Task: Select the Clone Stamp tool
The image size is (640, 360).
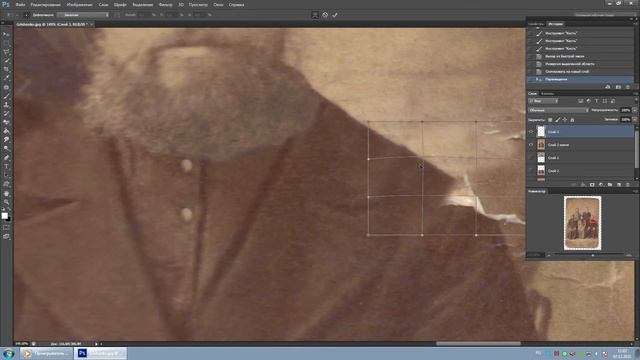Action: (6, 105)
